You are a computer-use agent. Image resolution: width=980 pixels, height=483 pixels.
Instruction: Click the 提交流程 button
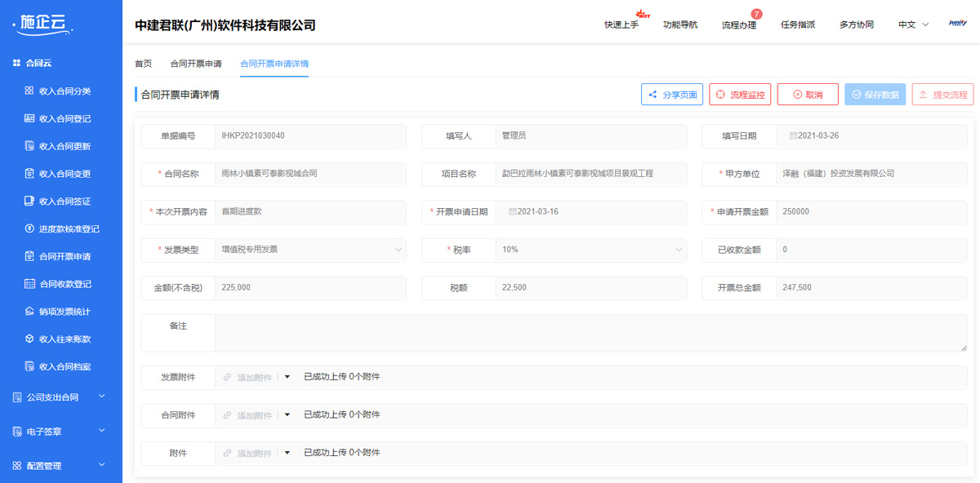click(x=943, y=95)
